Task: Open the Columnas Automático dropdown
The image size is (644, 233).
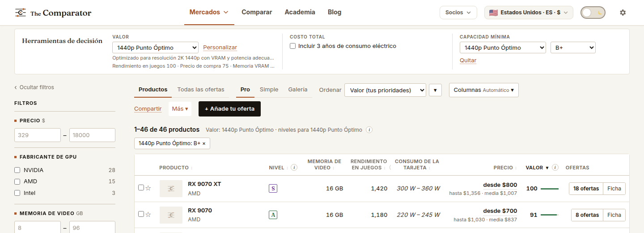Action: (x=484, y=90)
